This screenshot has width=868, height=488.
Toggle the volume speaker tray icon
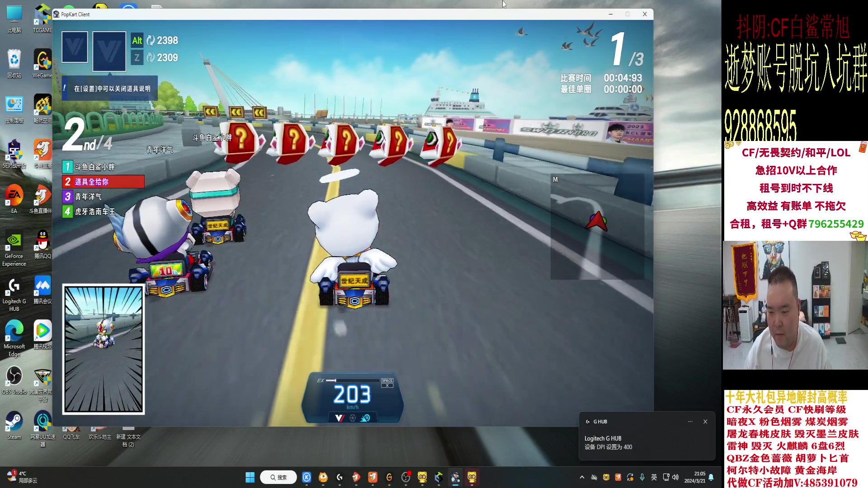click(x=675, y=477)
